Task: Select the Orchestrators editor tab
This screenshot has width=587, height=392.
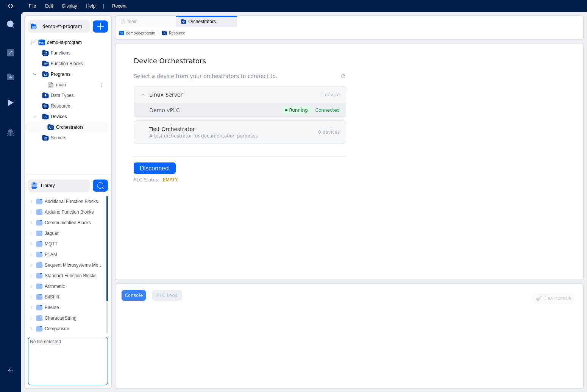Action: [x=206, y=22]
